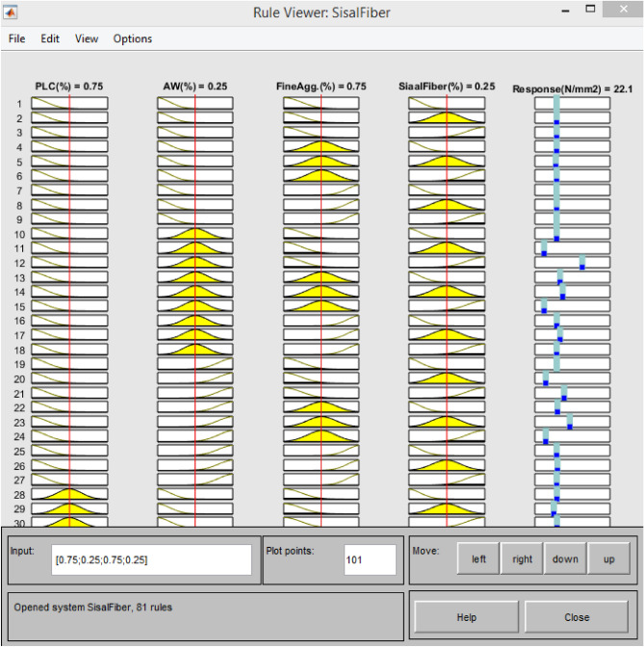Select rule number 15 label
This screenshot has width=644, height=647.
pyautogui.click(x=19, y=306)
